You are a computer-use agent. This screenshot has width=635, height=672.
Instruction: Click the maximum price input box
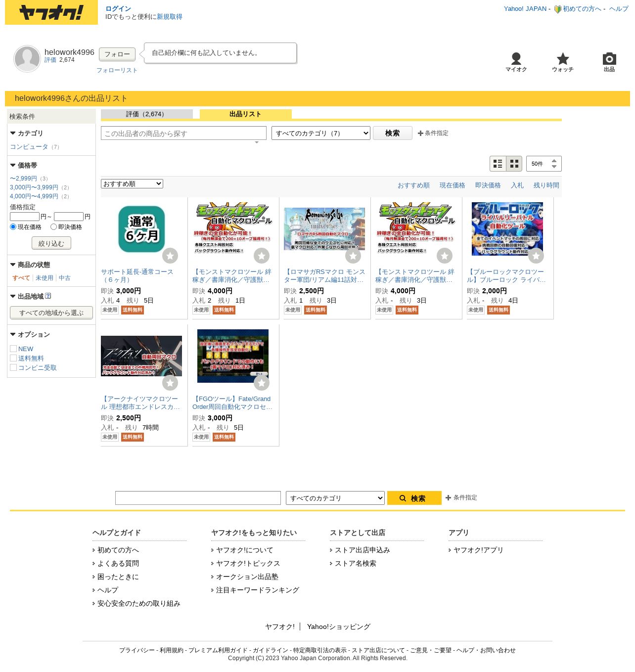[69, 217]
